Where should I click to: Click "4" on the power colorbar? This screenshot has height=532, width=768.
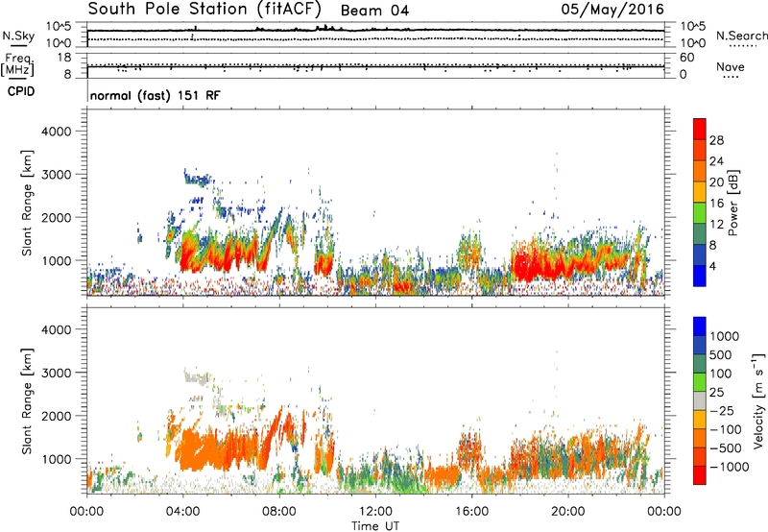tap(713, 266)
